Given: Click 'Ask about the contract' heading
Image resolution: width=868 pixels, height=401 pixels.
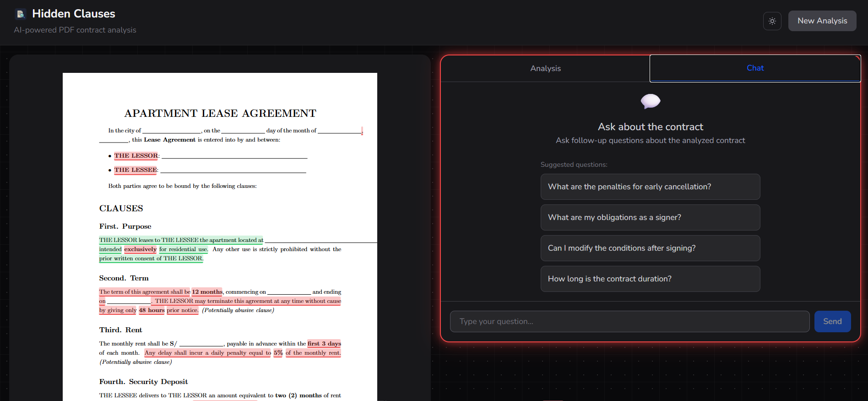Looking at the screenshot, I should pyautogui.click(x=651, y=127).
